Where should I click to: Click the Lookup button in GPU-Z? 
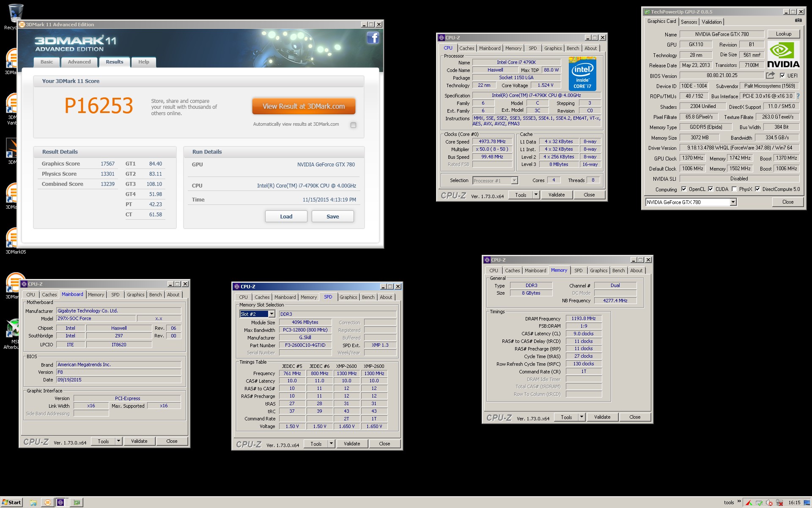point(783,34)
